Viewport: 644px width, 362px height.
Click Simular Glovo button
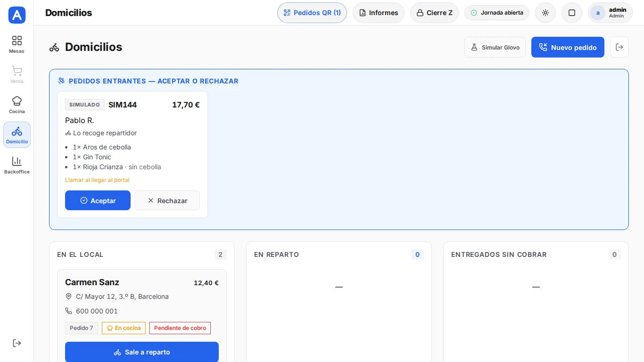click(x=495, y=47)
